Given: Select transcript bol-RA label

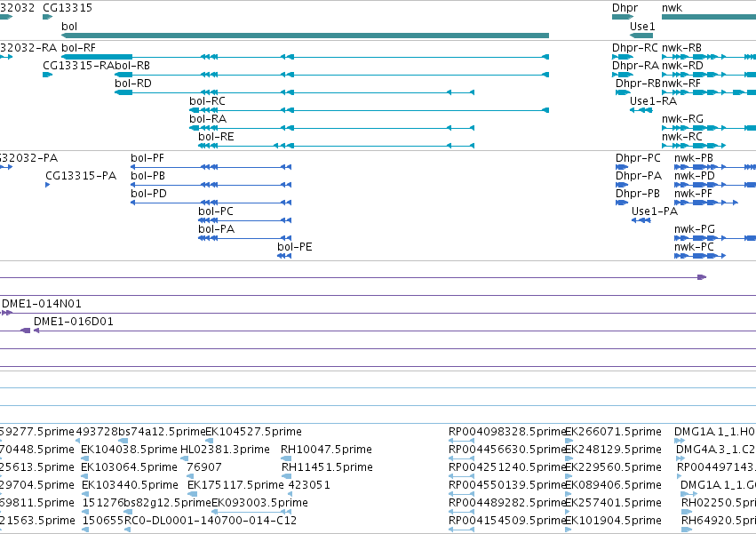Looking at the screenshot, I should click(x=208, y=119).
